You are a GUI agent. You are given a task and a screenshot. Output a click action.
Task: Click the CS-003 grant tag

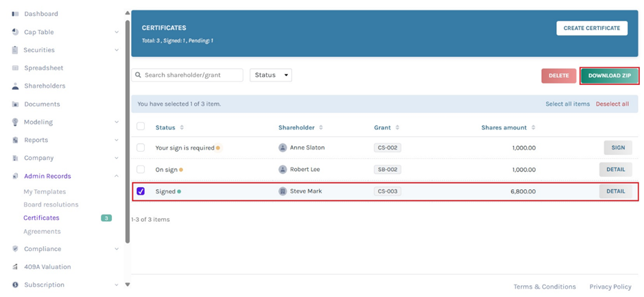tap(387, 191)
